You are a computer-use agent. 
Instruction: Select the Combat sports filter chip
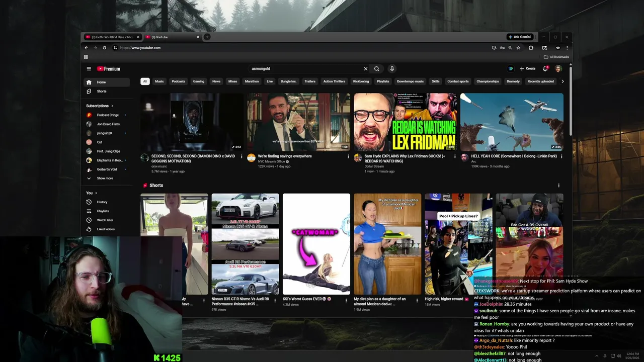click(458, 81)
